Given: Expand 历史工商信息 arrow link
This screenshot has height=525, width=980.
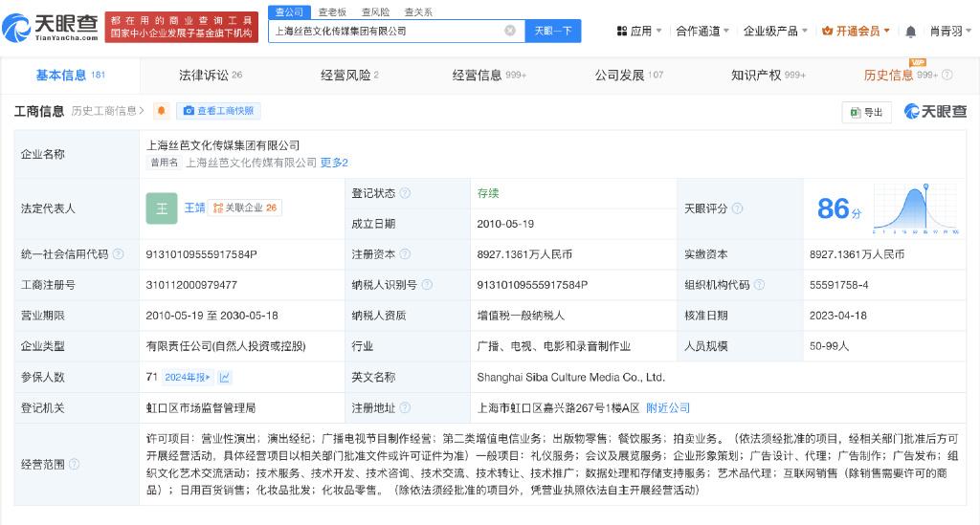Looking at the screenshot, I should tap(107, 111).
